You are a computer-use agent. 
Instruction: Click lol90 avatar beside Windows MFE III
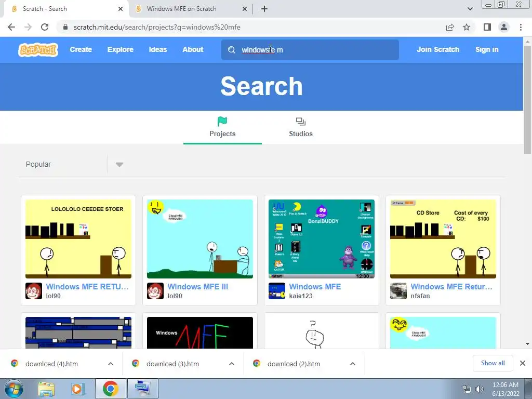155,291
